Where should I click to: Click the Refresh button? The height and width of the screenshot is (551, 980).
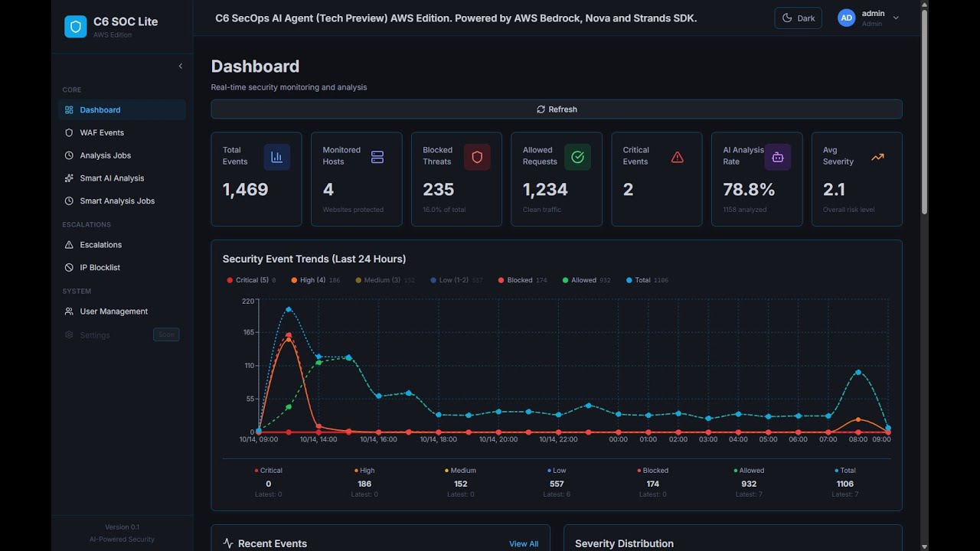pos(557,109)
